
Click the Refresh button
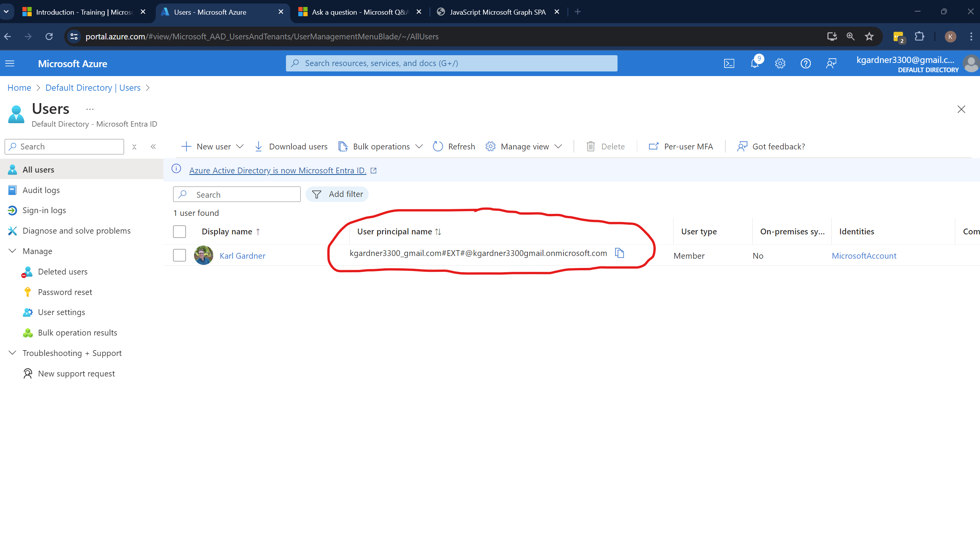click(x=454, y=147)
